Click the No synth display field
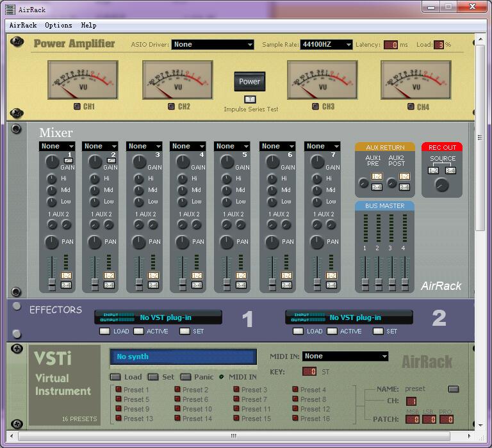 [183, 357]
